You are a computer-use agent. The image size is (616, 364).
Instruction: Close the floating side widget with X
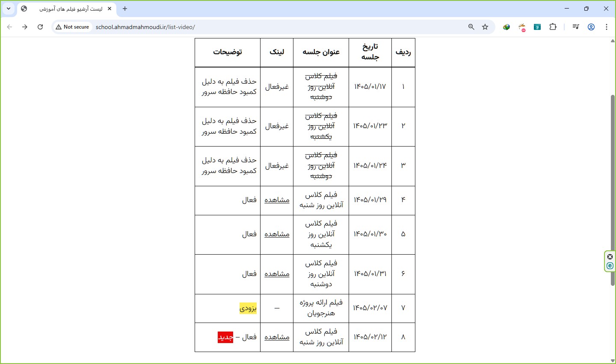[610, 257]
